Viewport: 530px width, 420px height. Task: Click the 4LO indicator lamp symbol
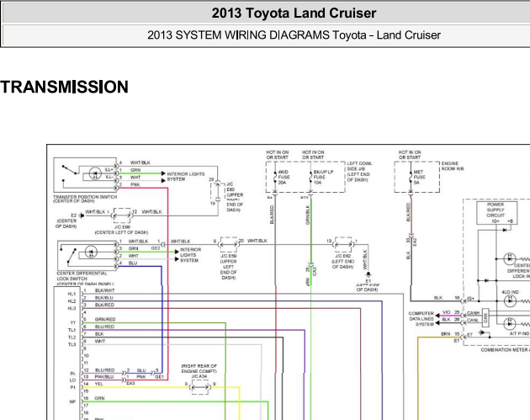[x=510, y=300]
